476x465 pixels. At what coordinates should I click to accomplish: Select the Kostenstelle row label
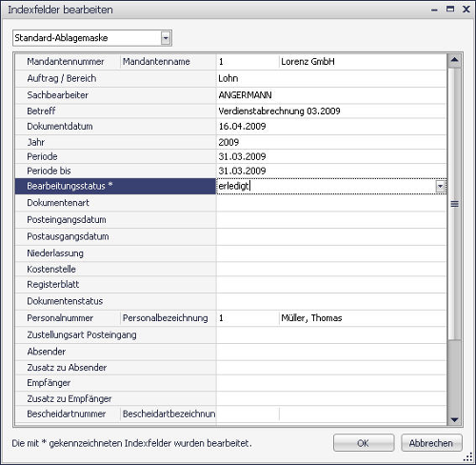point(51,269)
